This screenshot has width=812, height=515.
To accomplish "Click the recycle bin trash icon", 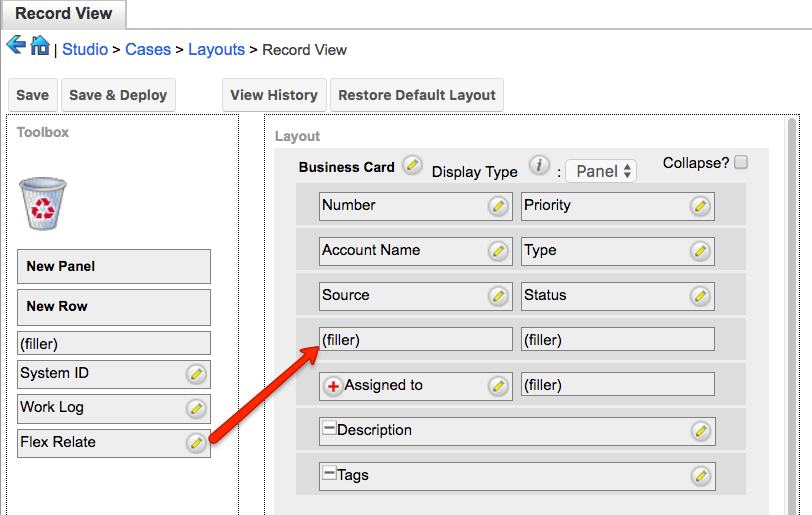I will point(43,204).
